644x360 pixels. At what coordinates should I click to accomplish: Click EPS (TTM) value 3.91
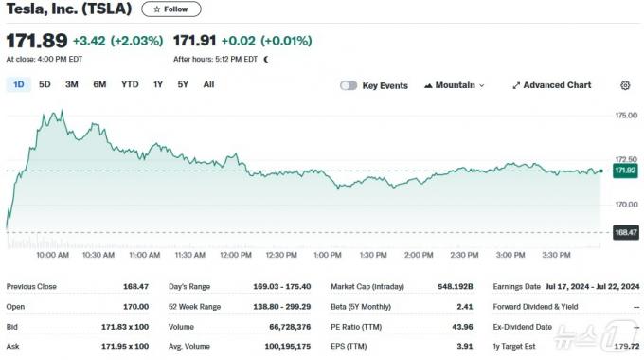(464, 346)
